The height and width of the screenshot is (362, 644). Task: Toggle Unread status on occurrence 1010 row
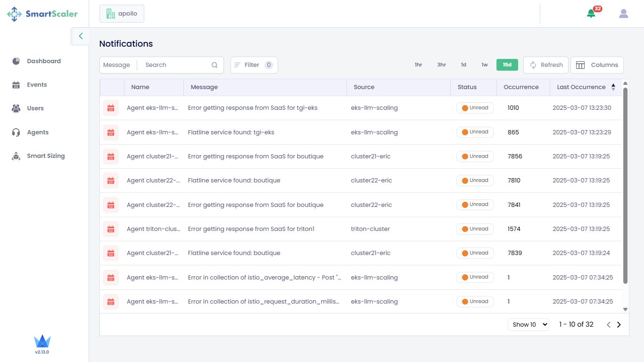475,108
